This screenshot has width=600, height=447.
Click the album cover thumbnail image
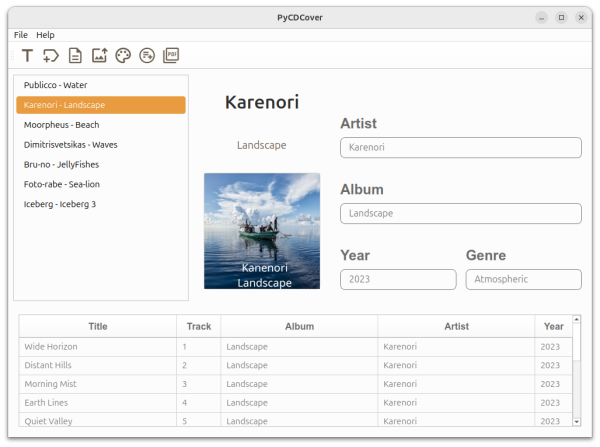point(262,231)
